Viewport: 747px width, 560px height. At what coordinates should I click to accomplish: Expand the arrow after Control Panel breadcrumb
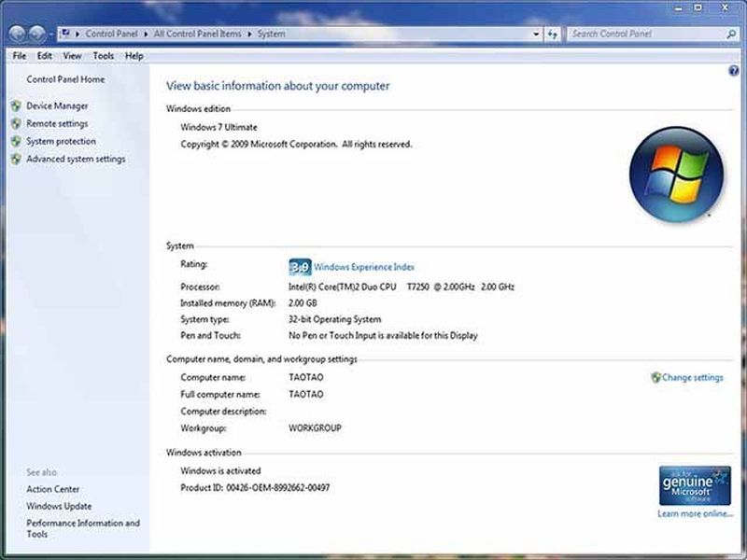[x=146, y=35]
